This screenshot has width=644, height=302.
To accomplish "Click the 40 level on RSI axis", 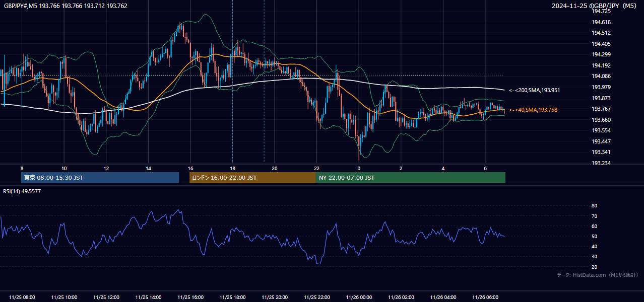I will tap(594, 247).
